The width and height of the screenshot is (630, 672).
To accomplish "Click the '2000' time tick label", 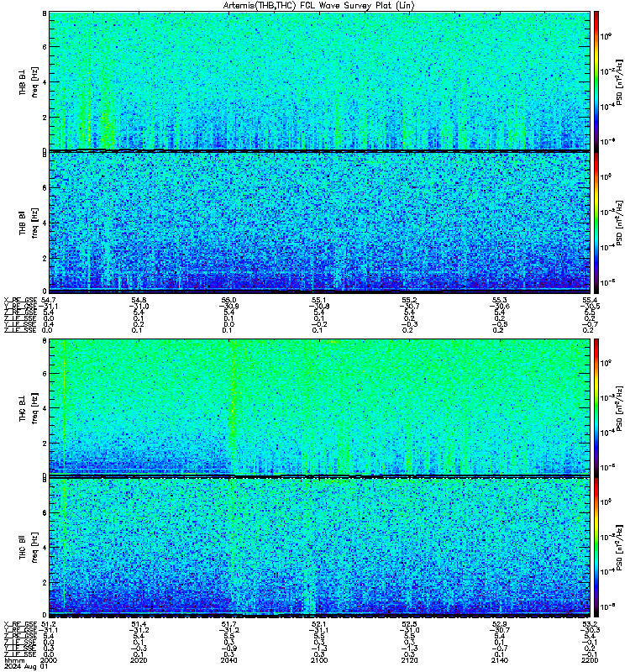I will [x=49, y=660].
